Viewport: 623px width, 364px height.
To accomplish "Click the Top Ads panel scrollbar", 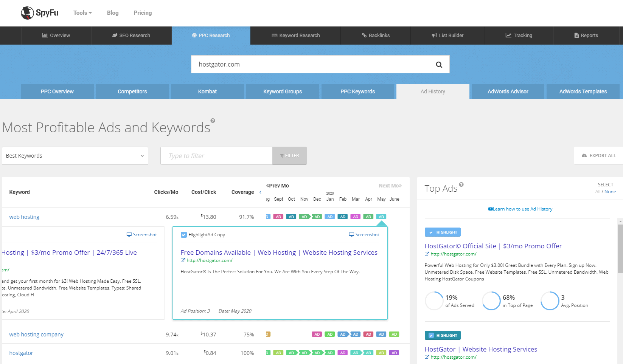I will [x=620, y=249].
